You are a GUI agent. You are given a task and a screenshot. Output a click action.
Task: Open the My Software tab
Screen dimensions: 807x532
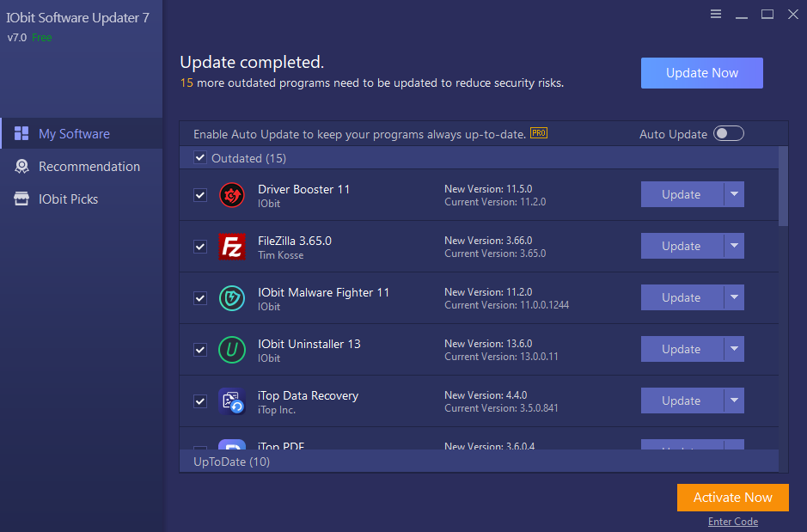coord(82,134)
